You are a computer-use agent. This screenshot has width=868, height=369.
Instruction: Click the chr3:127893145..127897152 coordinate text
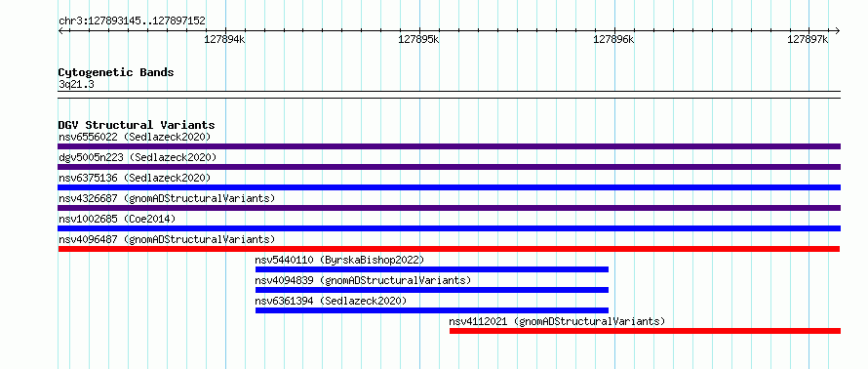(x=132, y=21)
